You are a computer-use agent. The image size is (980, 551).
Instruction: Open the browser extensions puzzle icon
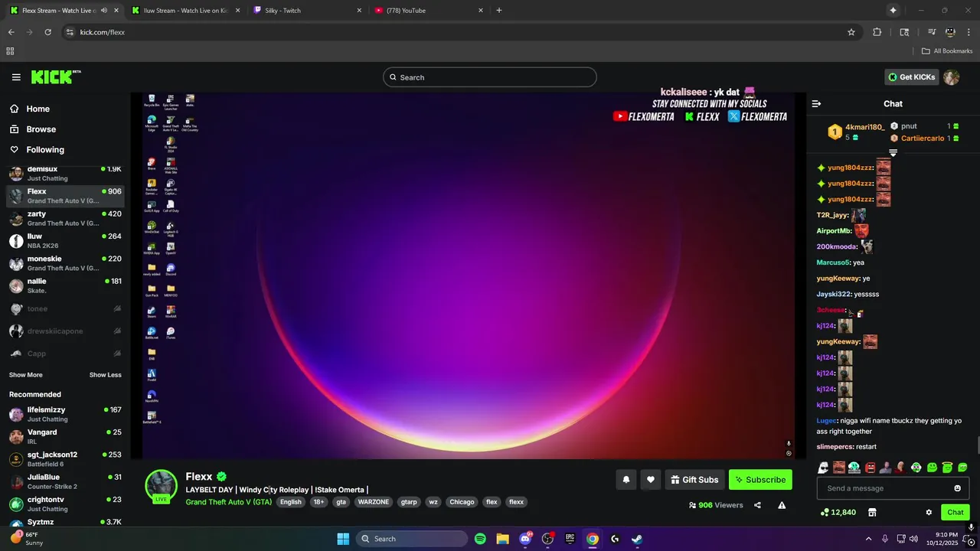[x=877, y=32]
